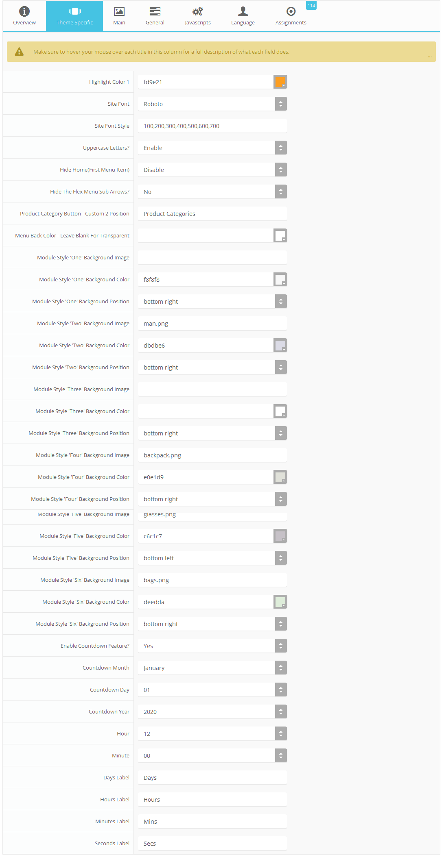The height and width of the screenshot is (868, 444).
Task: Click the 114 notification badge
Action: coord(311,5)
